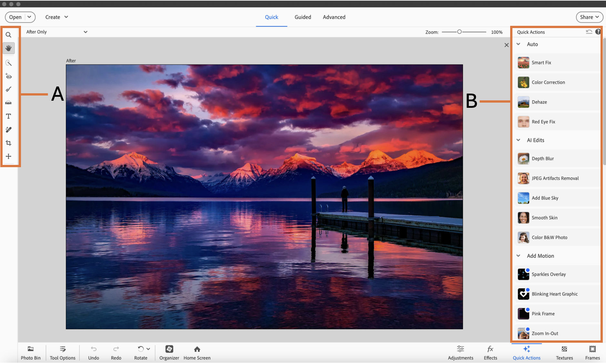Add the Blinking Heart Graphic
The width and height of the screenshot is (606, 364).
[x=558, y=294]
